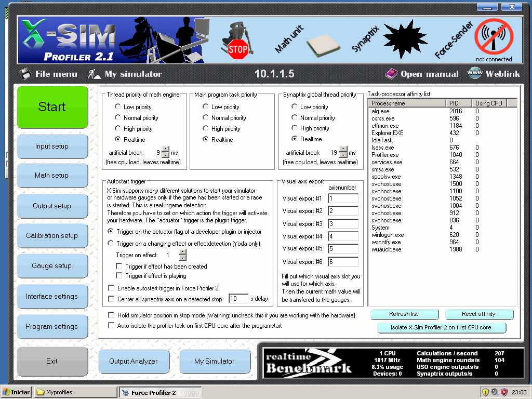Viewport: 532px width, 399px height.
Task: Sort by PID column header
Action: pos(459,103)
